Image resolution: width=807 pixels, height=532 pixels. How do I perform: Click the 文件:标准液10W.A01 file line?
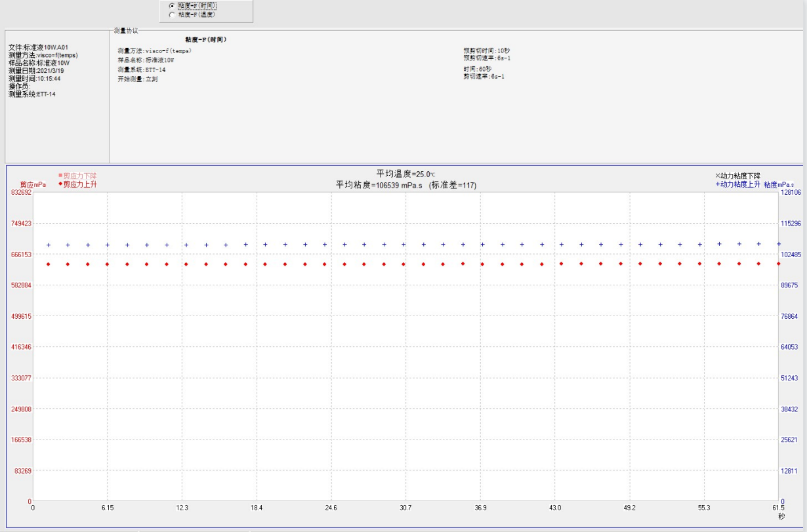[x=38, y=47]
